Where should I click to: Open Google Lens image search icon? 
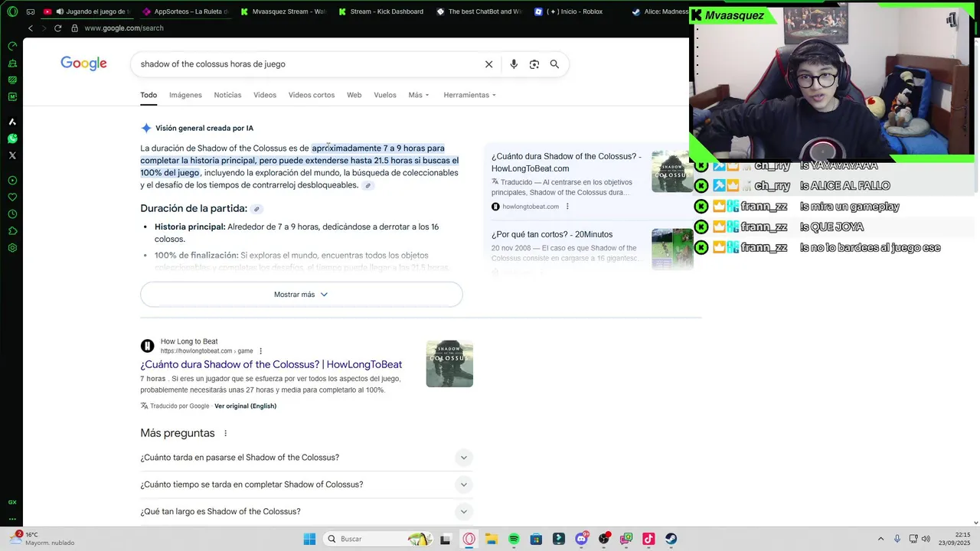tap(534, 64)
